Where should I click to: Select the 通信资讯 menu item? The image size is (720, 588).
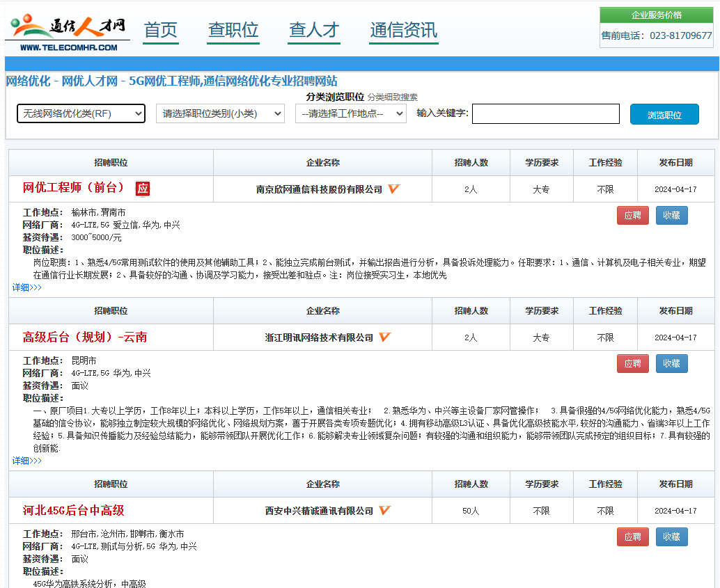[x=402, y=31]
